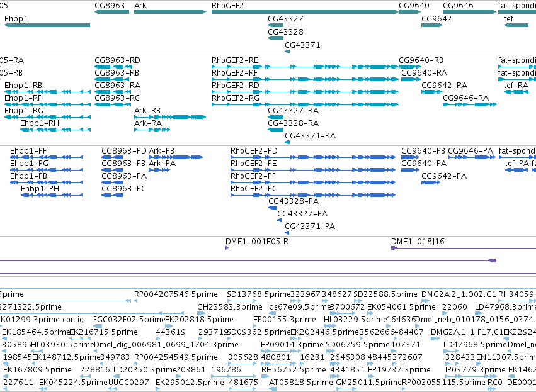This screenshot has width=536, height=392.
Task: Click the tef gene label
Action: 508,19
